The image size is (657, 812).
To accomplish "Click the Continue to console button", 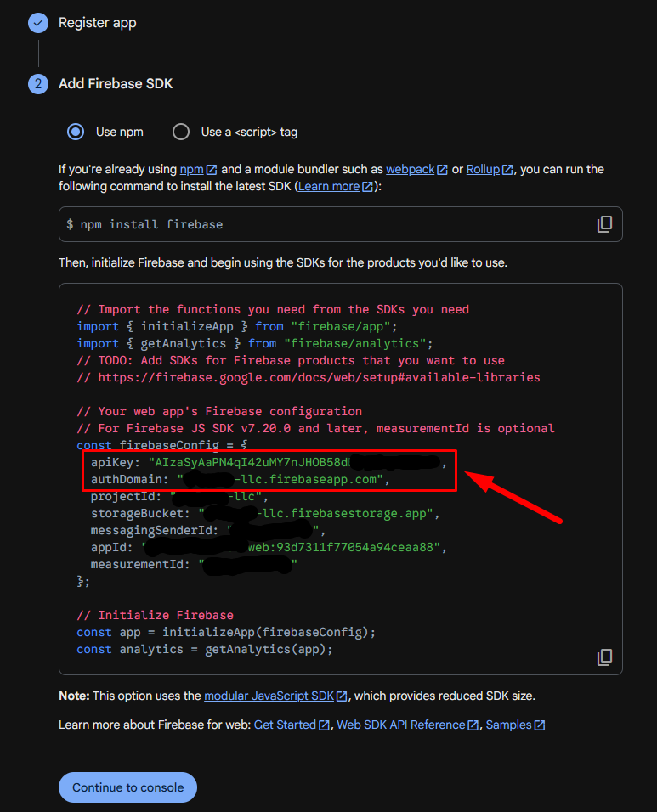I will point(128,787).
